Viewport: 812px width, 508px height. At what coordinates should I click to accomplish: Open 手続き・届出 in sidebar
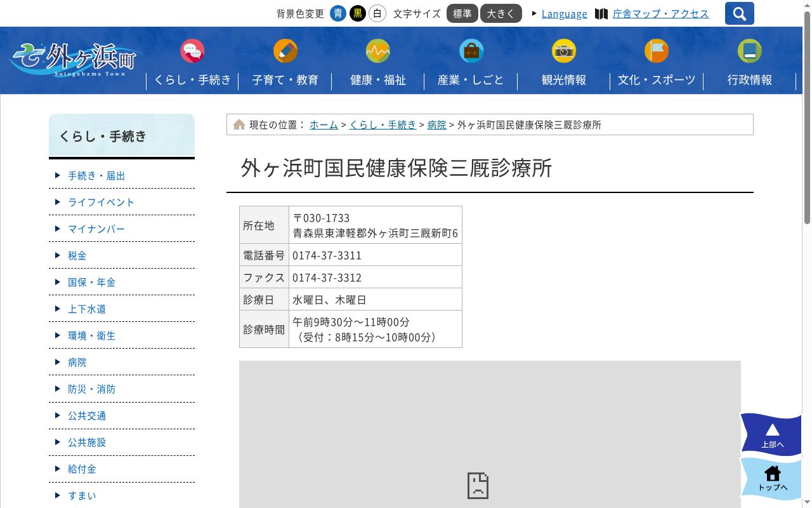coord(96,176)
